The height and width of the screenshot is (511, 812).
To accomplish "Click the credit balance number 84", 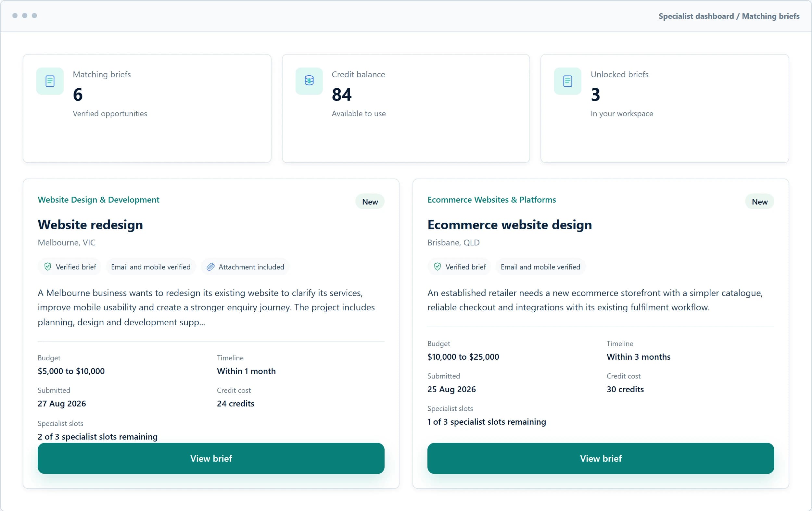I will (341, 94).
